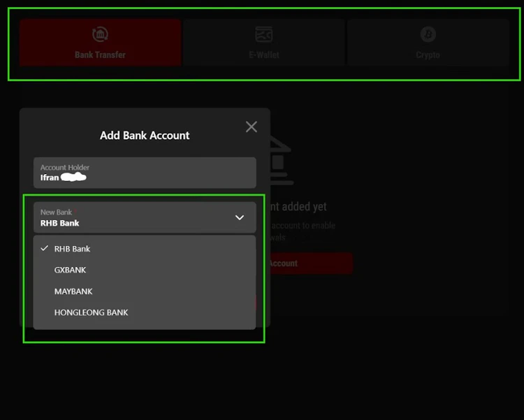Click the Bank Transfer icon
The image size is (524, 420).
pos(100,34)
